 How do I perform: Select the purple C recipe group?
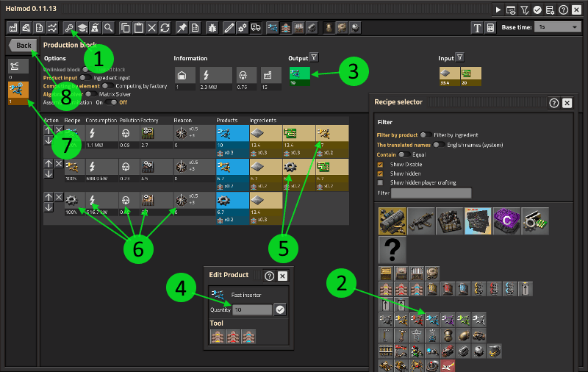[x=506, y=221]
